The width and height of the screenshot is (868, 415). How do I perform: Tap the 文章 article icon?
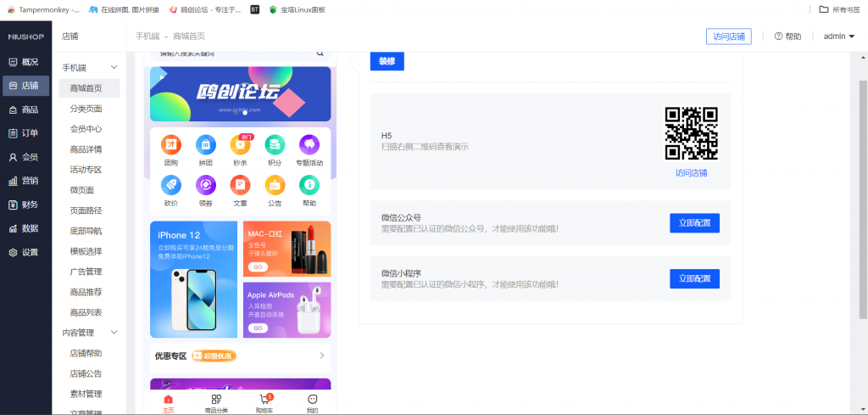click(x=240, y=184)
